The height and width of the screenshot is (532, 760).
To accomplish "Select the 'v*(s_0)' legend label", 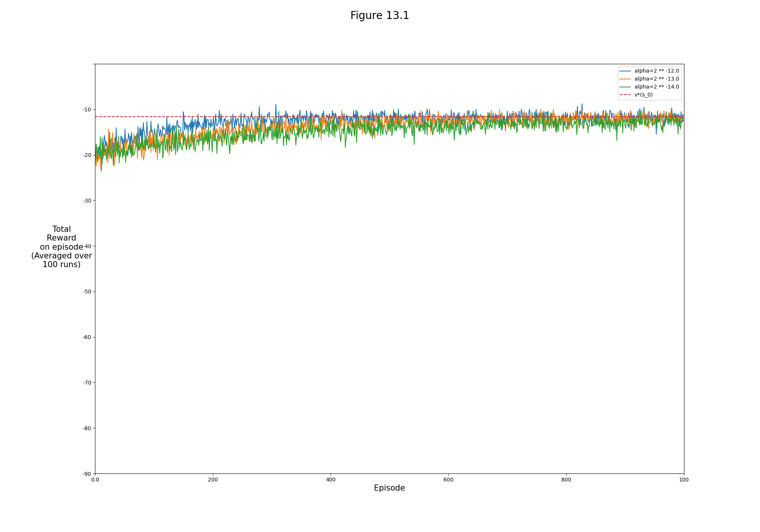I will click(644, 95).
